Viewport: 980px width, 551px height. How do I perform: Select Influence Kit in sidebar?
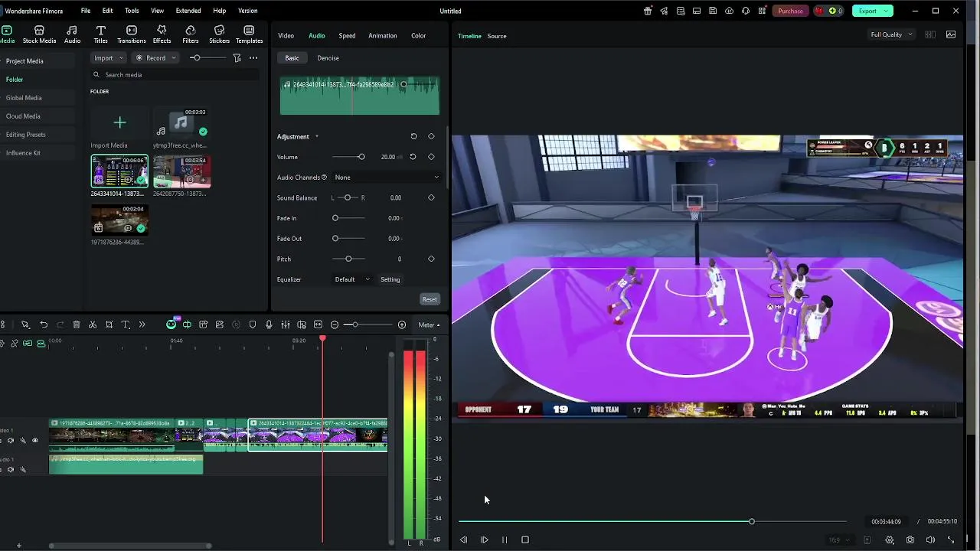click(x=23, y=153)
